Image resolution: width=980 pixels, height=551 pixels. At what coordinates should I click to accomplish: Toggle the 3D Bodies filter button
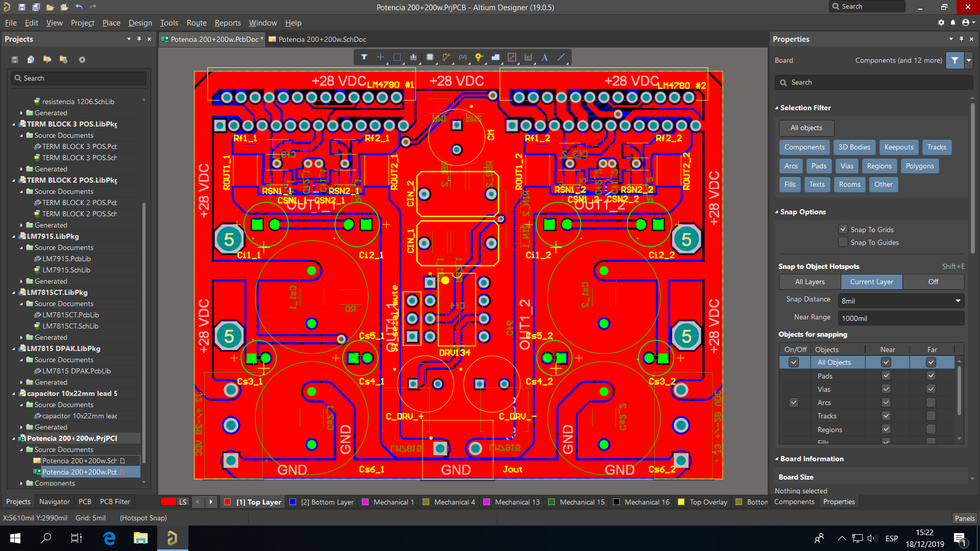click(x=854, y=147)
